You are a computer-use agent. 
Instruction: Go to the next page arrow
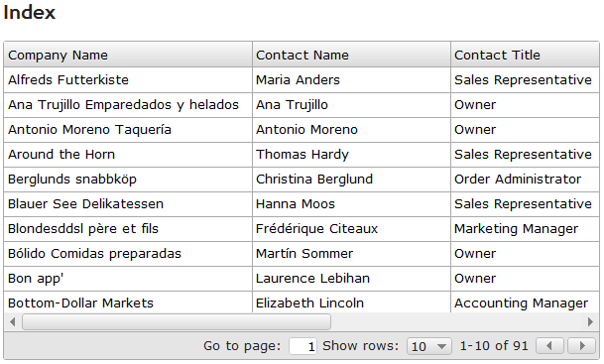tap(582, 346)
